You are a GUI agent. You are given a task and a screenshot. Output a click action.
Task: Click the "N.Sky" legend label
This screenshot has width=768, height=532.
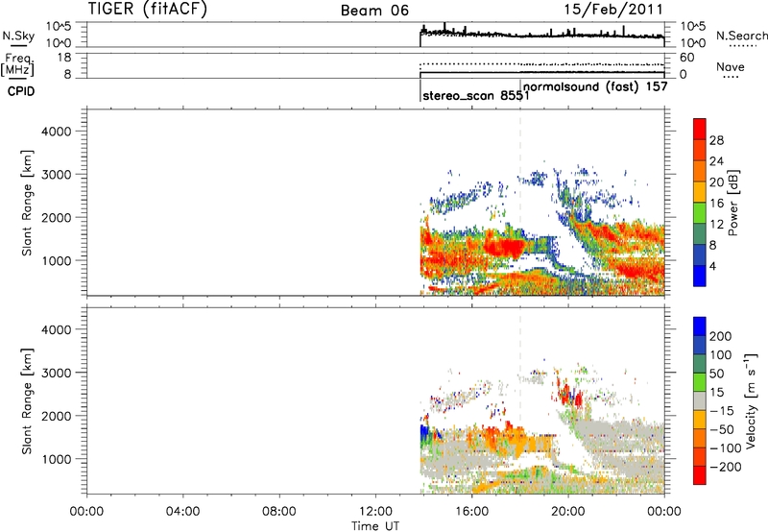(x=18, y=36)
